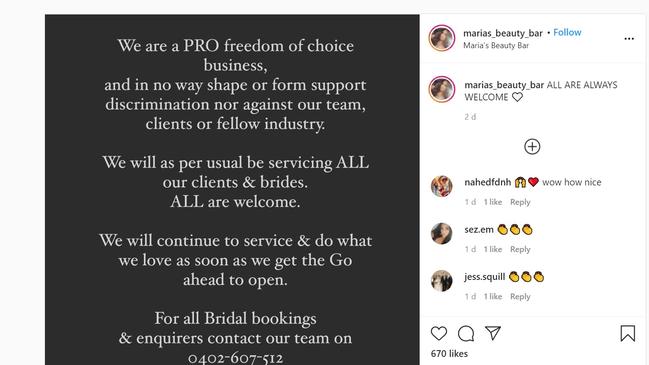Reply to jess.squill's comment
649x365 pixels.
coord(520,296)
